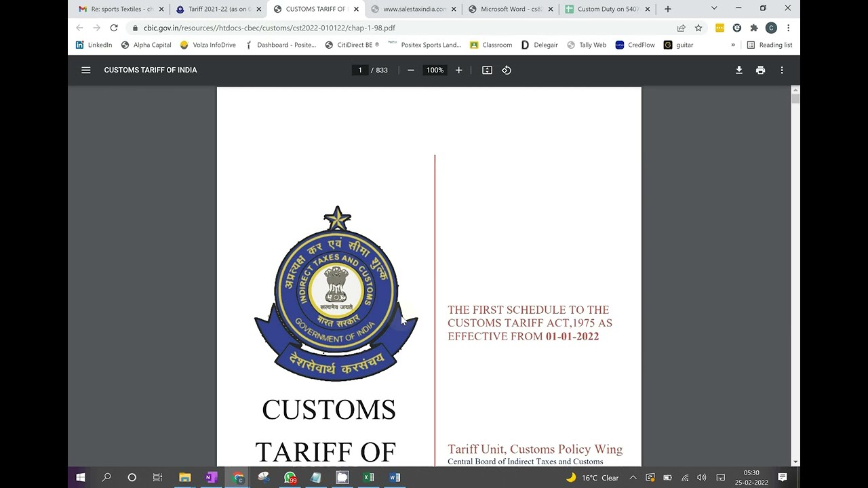
Task: Switch to the Tariff 2021-22 tab
Action: (218, 9)
